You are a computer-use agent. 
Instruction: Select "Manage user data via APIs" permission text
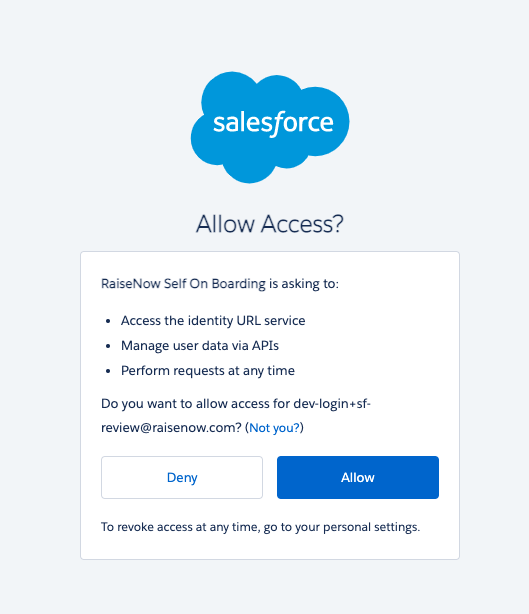pos(200,346)
